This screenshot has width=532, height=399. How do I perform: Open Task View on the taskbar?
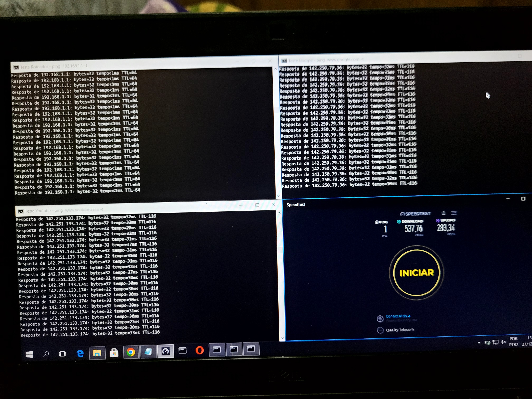tap(63, 354)
